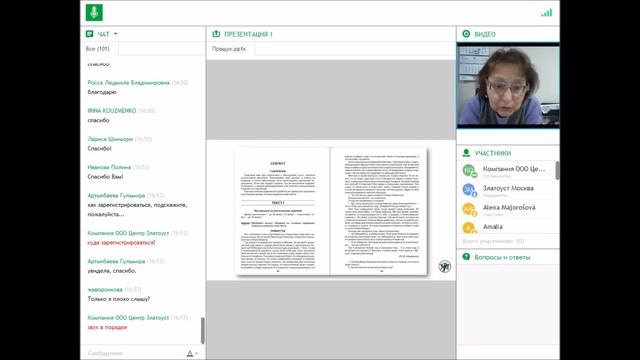Click the ВИДЕО panel title
Screen dimensions: 640x360
click(485, 34)
